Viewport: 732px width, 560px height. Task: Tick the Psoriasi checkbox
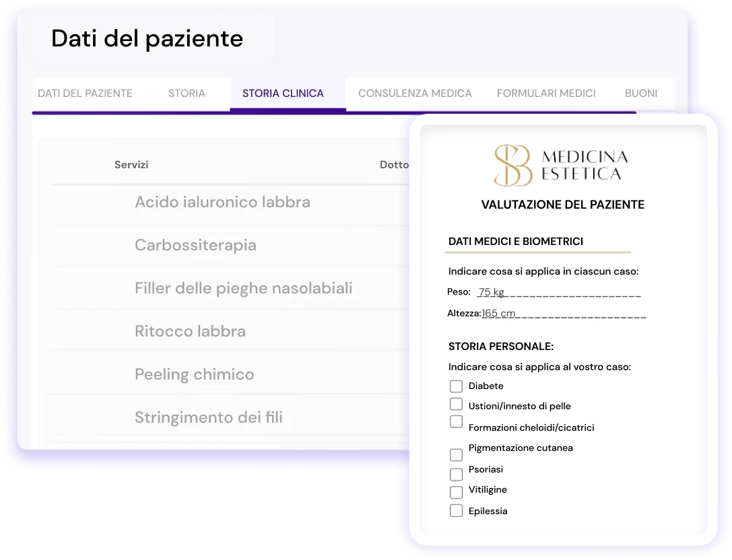click(456, 475)
